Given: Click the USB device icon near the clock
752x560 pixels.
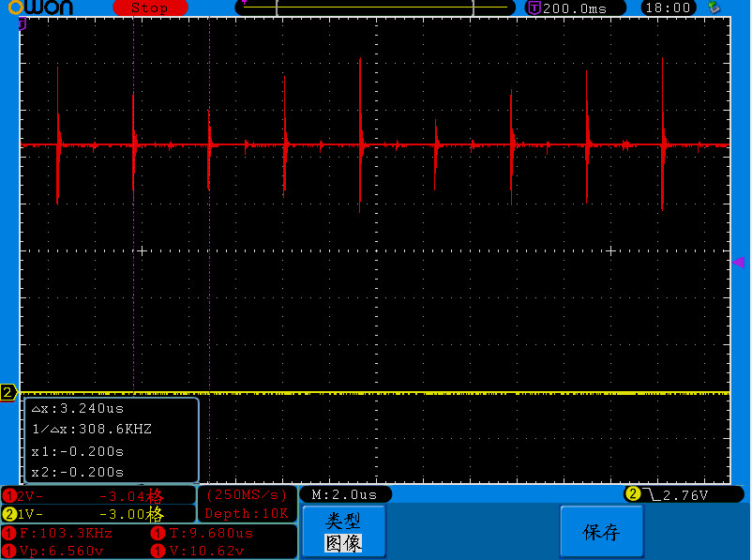Looking at the screenshot, I should (x=714, y=8).
